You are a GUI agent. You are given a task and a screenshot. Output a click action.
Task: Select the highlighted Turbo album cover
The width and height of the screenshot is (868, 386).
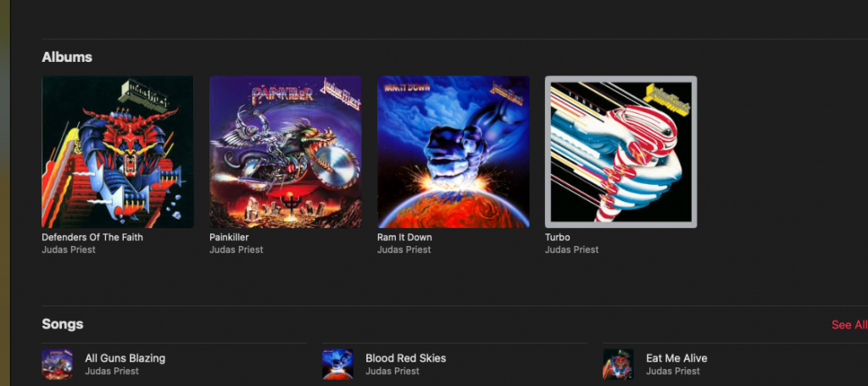(620, 152)
